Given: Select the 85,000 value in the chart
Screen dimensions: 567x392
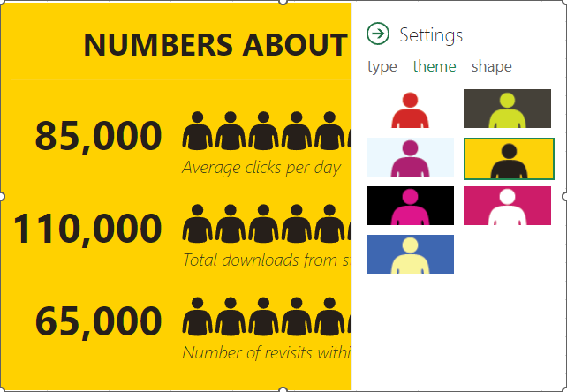Looking at the screenshot, I should pos(99,136).
